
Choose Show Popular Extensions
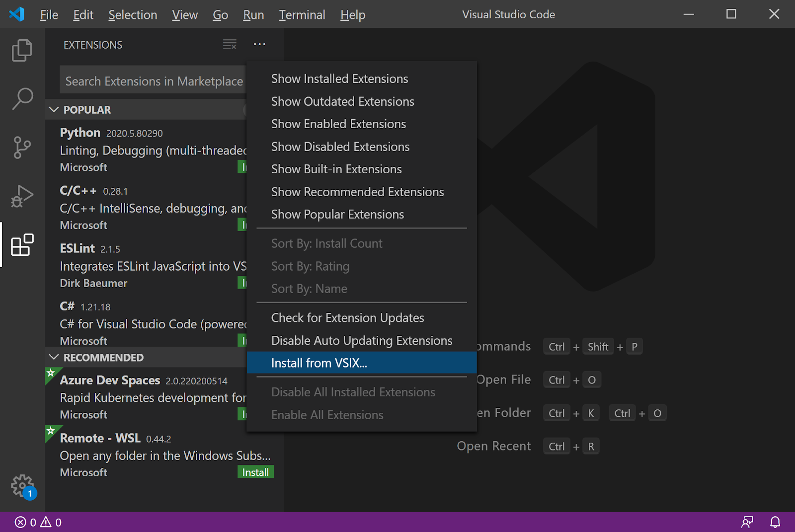click(x=362, y=215)
